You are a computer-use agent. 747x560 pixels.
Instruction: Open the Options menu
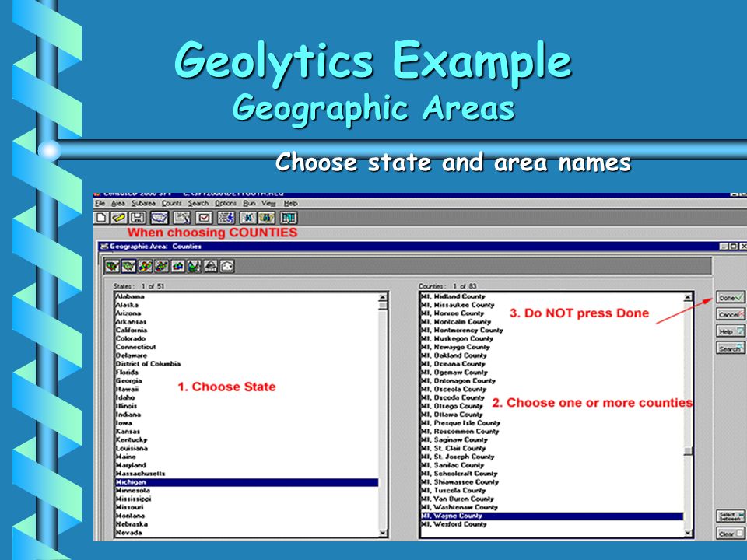(226, 203)
